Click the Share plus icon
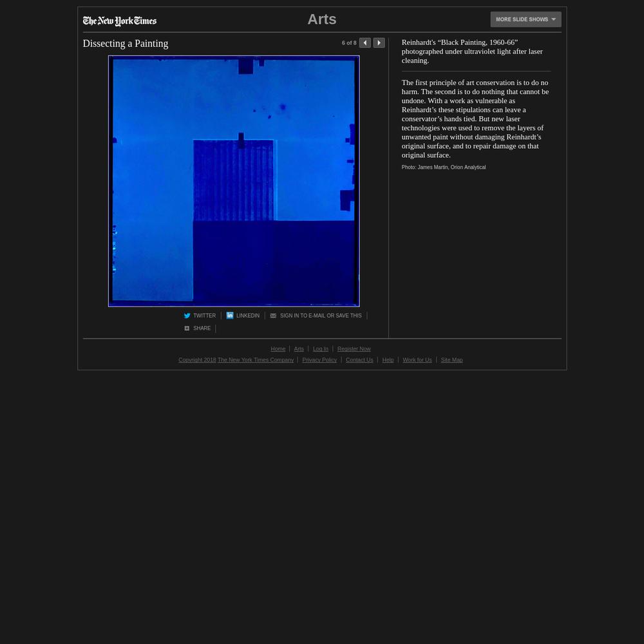644x644 pixels. click(187, 328)
